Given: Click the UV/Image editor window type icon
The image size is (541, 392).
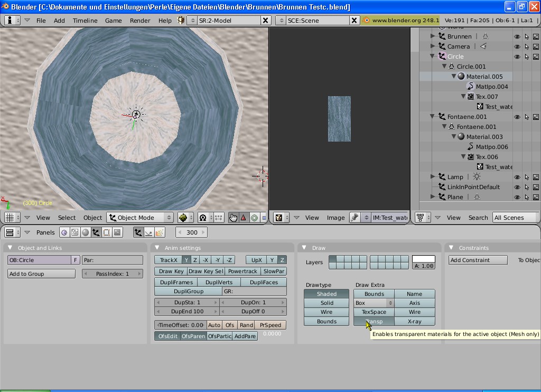Looking at the screenshot, I should click(282, 218).
